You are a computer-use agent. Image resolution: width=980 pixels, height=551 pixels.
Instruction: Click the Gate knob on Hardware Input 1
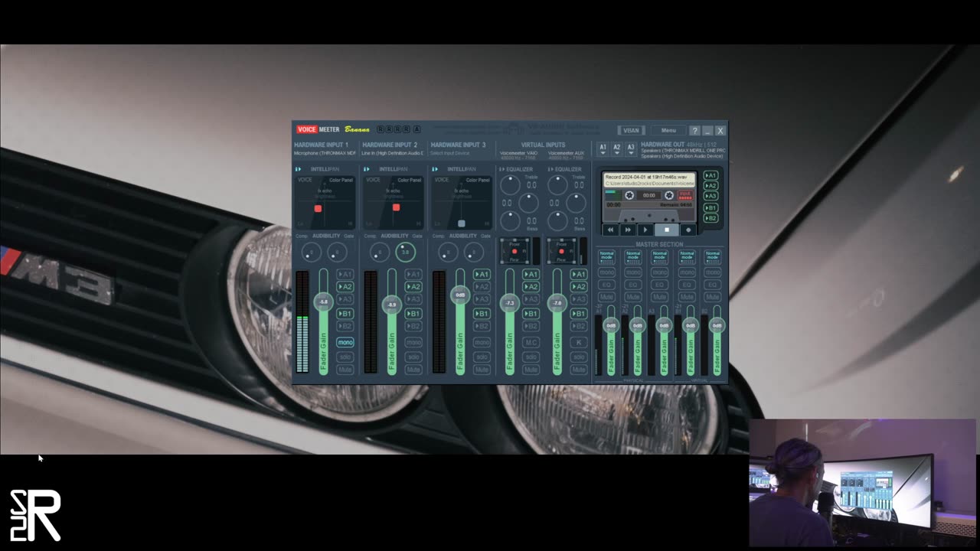337,252
